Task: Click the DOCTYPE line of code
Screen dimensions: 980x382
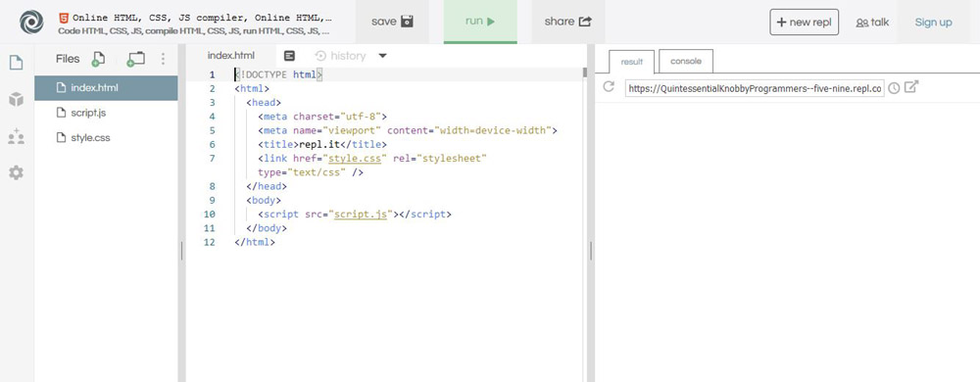Action: 278,74
